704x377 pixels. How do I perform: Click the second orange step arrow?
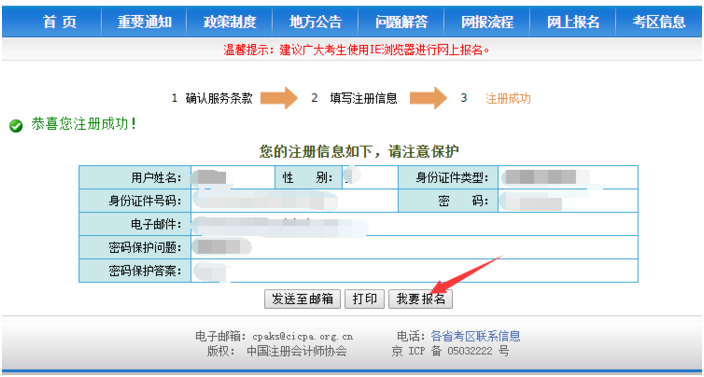tap(428, 98)
